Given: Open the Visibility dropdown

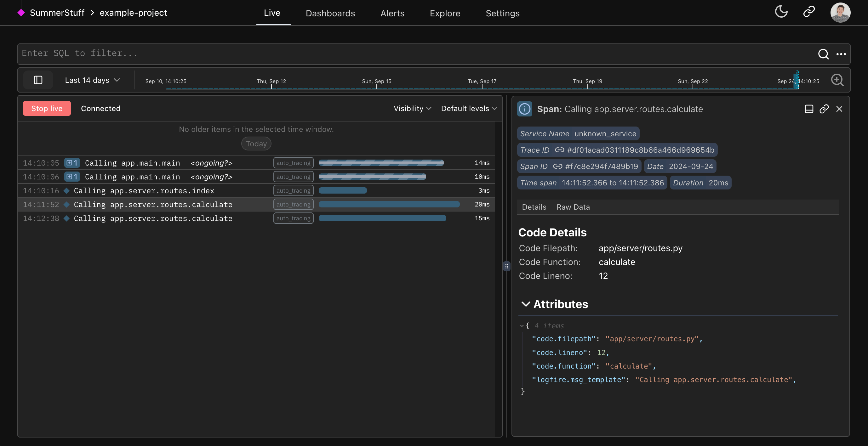Looking at the screenshot, I should click(x=412, y=109).
